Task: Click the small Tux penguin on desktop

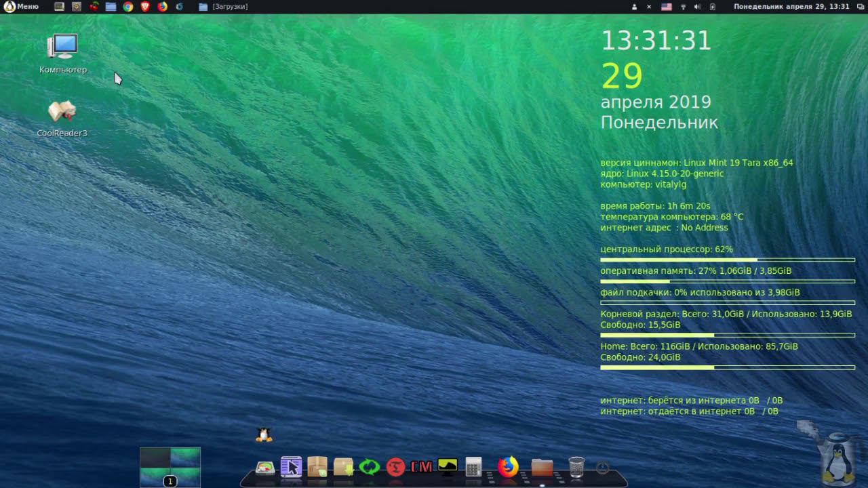Action: pos(264,435)
